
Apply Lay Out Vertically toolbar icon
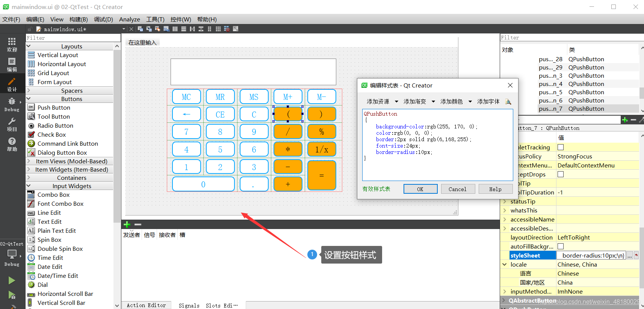click(x=184, y=29)
